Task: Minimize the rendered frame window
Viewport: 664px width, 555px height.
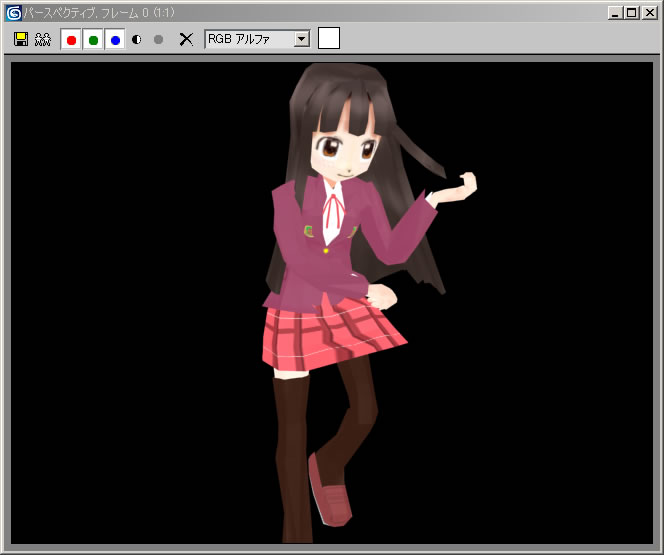Action: pos(615,12)
